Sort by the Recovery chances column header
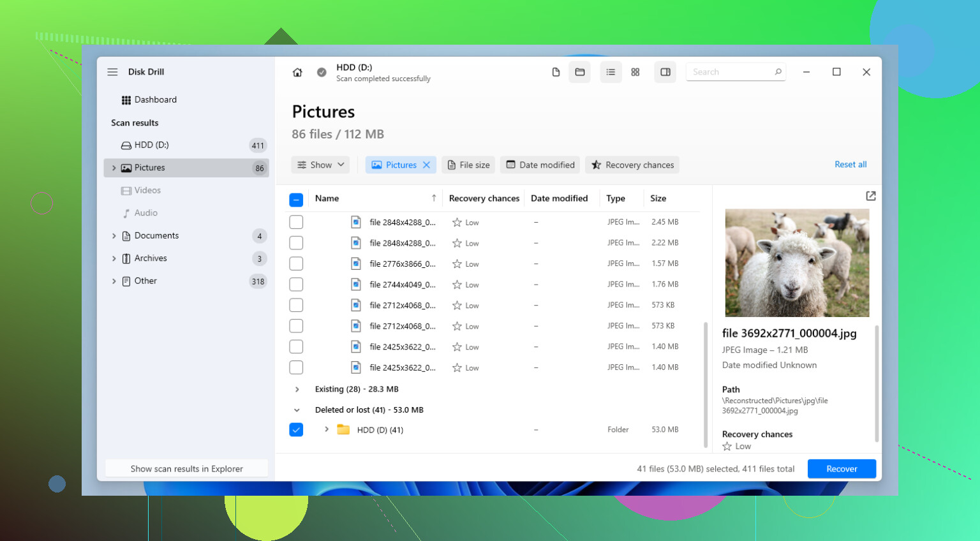Image resolution: width=980 pixels, height=541 pixels. pos(484,198)
